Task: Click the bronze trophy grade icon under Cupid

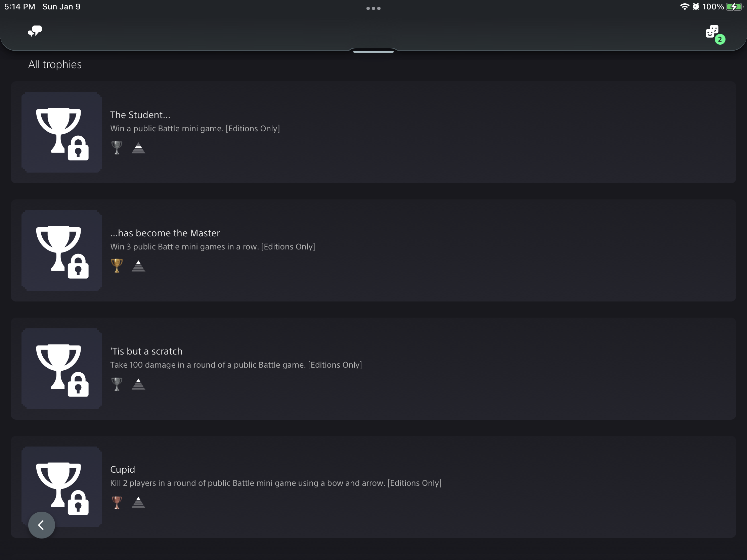Action: click(x=117, y=502)
